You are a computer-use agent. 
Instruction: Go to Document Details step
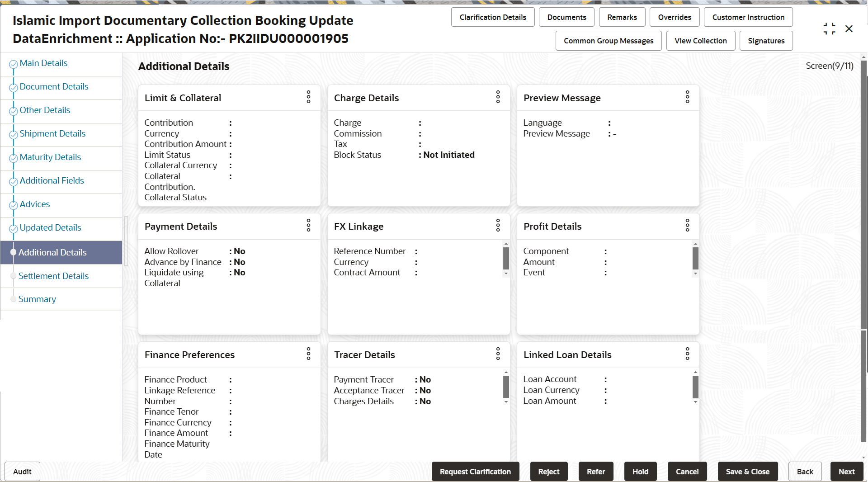pyautogui.click(x=54, y=87)
